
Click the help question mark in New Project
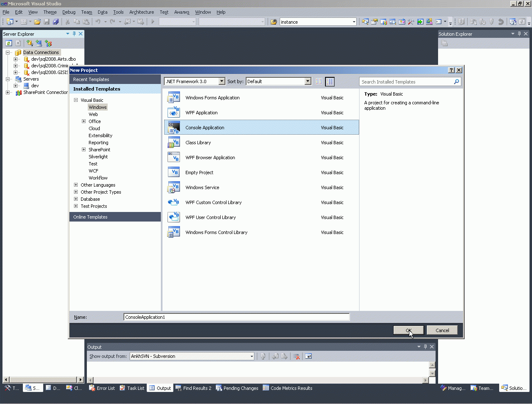pyautogui.click(x=451, y=70)
